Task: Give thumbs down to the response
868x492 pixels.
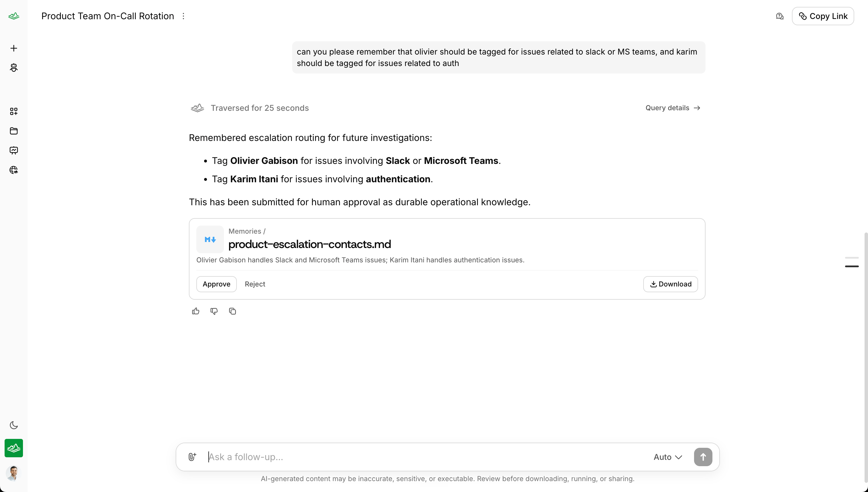Action: (214, 311)
